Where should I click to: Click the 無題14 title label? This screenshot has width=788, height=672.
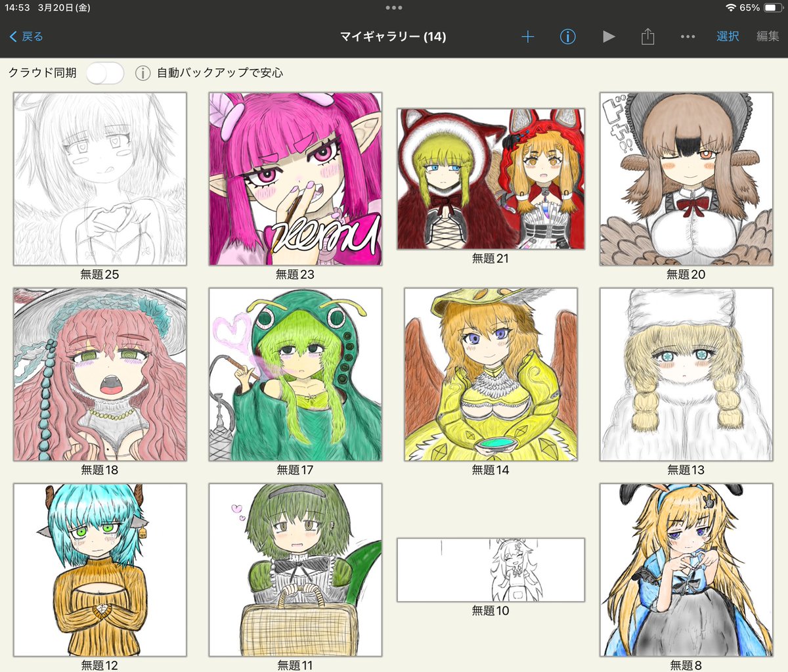click(491, 470)
